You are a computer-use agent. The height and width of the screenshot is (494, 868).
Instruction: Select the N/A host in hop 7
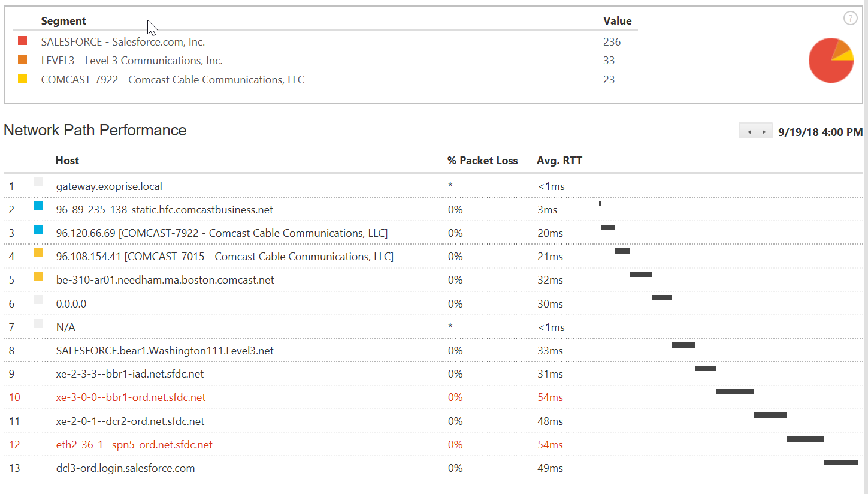point(66,327)
